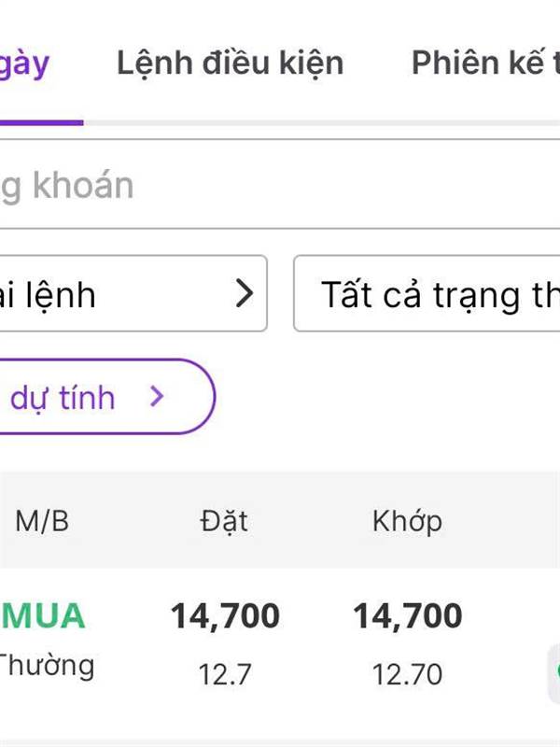The width and height of the screenshot is (560, 747).
Task: Click the green status icon at row's right edge
Action: pyautogui.click(x=554, y=669)
